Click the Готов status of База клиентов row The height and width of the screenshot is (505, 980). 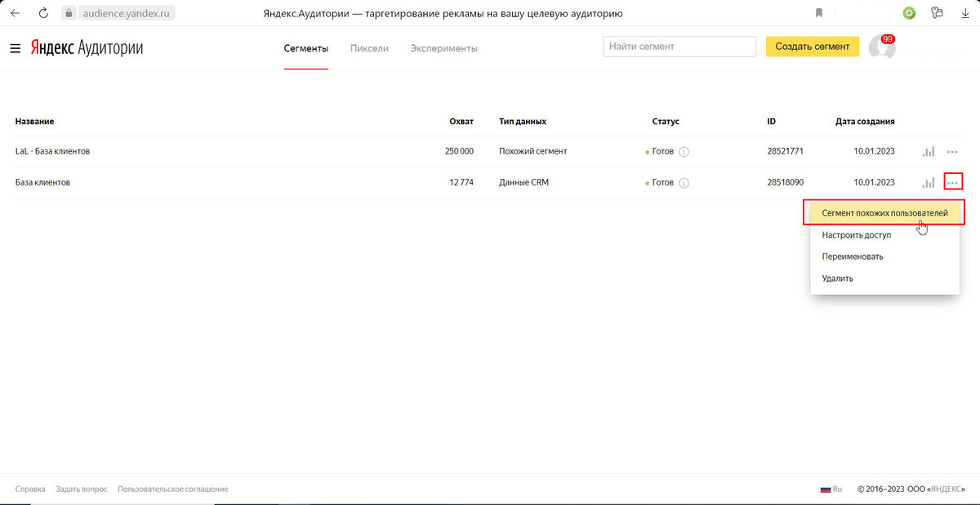click(663, 182)
